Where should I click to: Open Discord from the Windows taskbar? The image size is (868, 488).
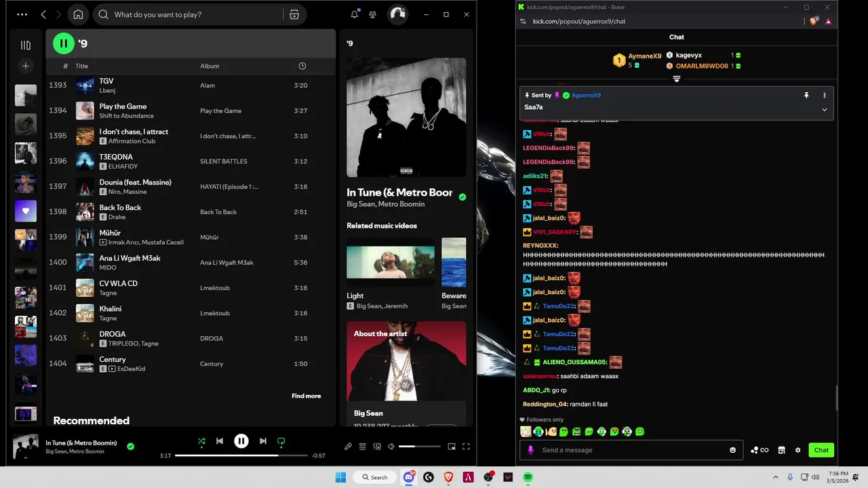coord(409,477)
